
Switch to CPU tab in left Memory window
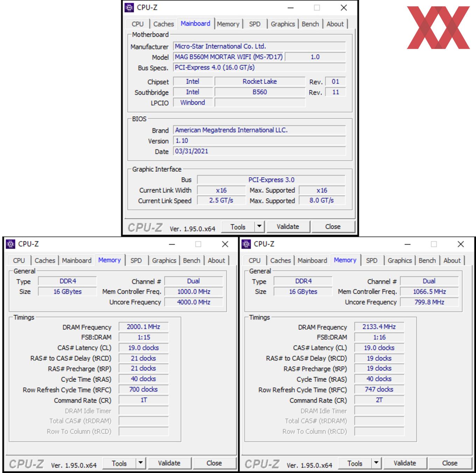(x=19, y=260)
